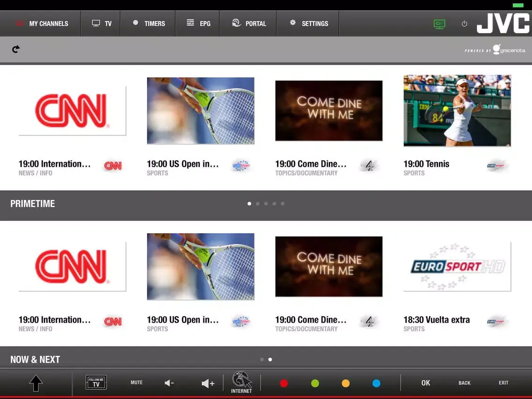
Task: Click the volume down icon
Action: pyautogui.click(x=169, y=383)
